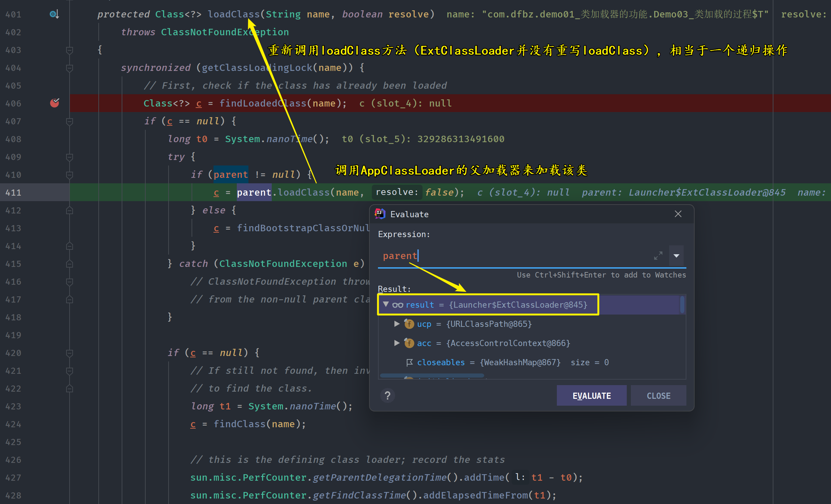This screenshot has height=504, width=831.
Task: Click the glasses watch icon beside result
Action: [x=398, y=305]
